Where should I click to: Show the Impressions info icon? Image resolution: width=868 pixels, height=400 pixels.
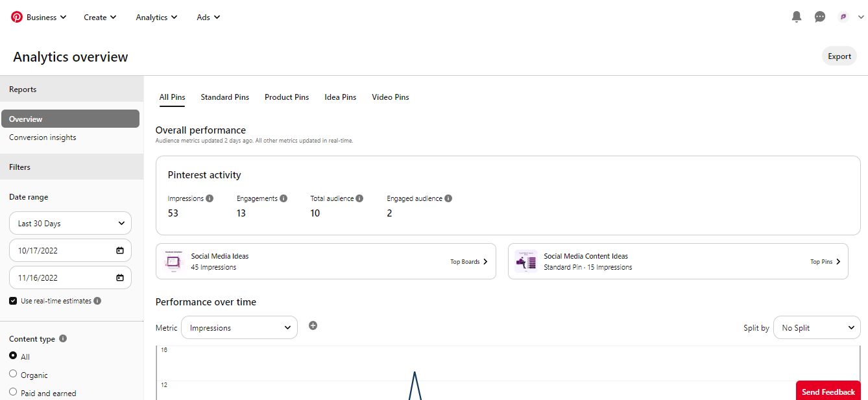point(210,198)
